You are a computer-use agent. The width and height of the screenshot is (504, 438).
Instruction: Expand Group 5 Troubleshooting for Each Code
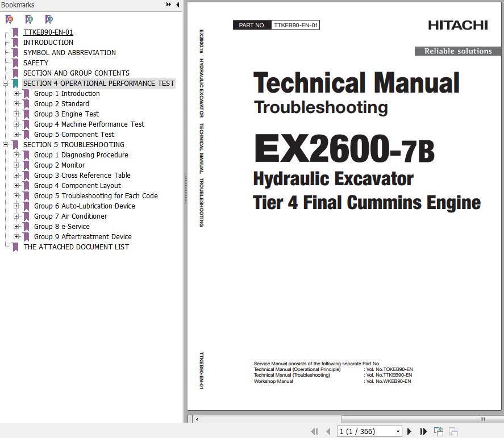tap(16, 195)
